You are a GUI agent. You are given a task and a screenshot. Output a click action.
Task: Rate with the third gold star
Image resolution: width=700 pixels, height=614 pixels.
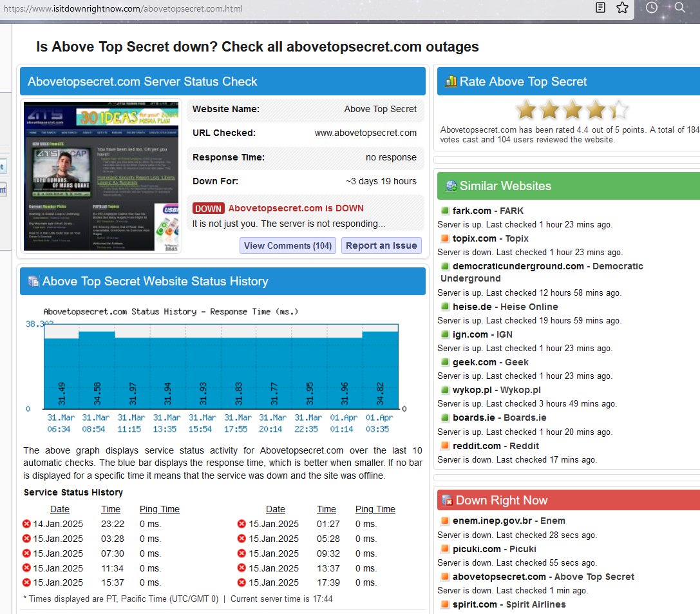click(572, 110)
